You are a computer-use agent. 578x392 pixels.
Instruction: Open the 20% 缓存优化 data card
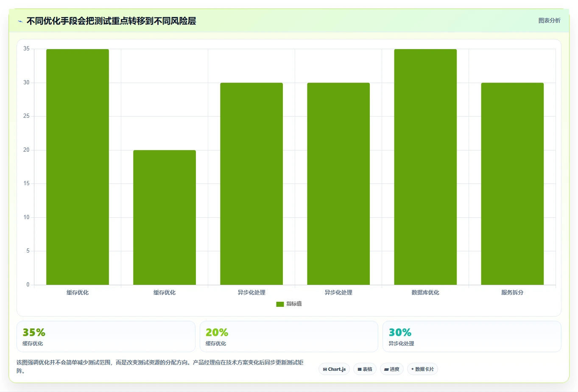[289, 336]
